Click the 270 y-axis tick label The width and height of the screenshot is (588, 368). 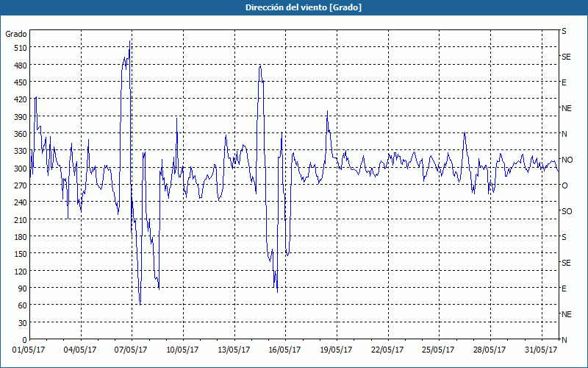pyautogui.click(x=20, y=185)
